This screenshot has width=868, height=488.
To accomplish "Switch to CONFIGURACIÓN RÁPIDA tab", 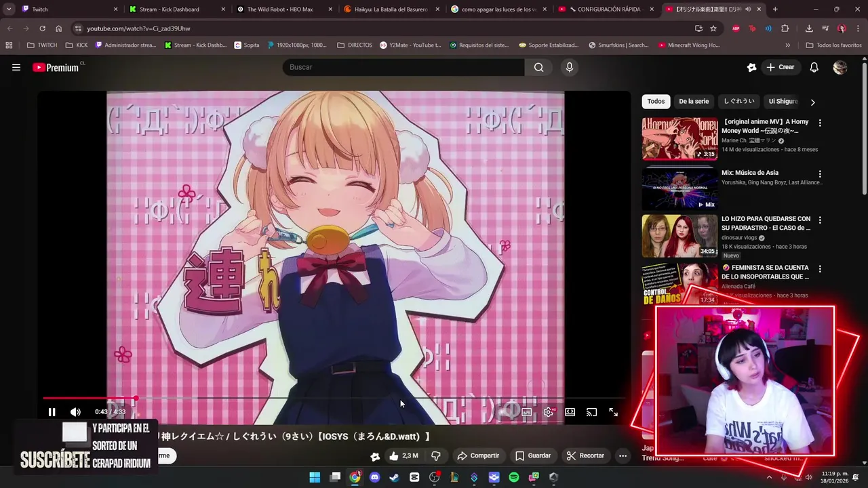I will point(606,9).
